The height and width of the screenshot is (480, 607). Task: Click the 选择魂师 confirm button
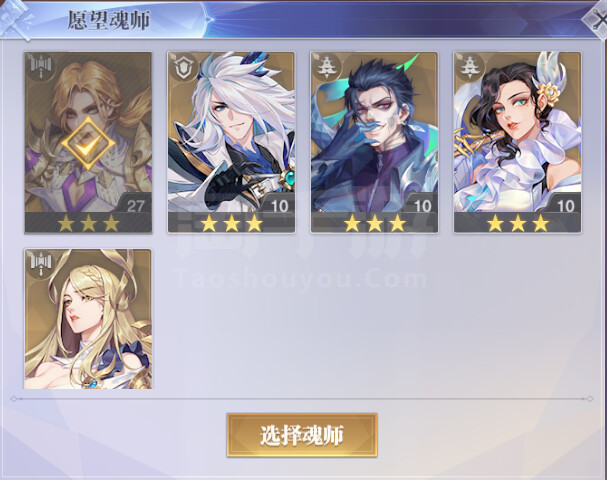point(302,435)
